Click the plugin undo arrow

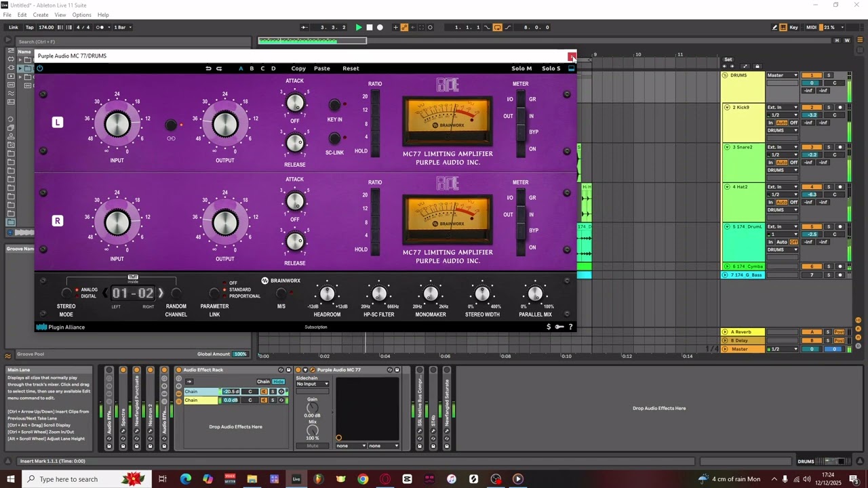[209, 68]
